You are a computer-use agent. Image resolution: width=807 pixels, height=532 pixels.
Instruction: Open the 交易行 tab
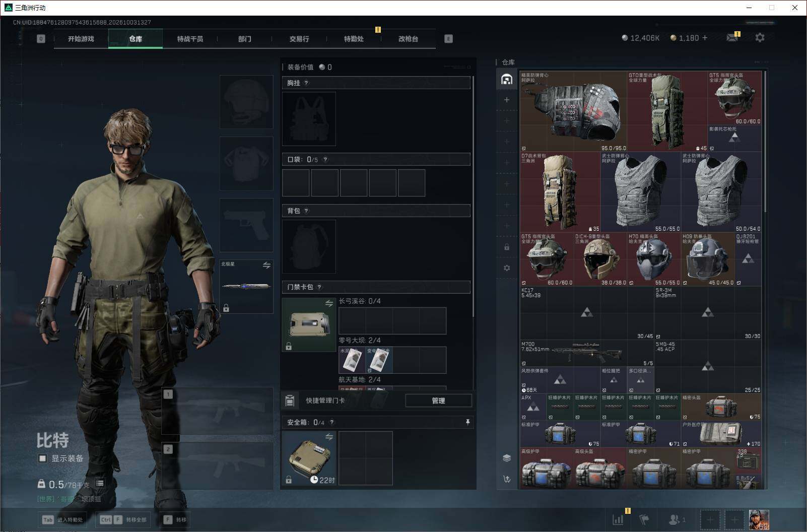(x=299, y=39)
